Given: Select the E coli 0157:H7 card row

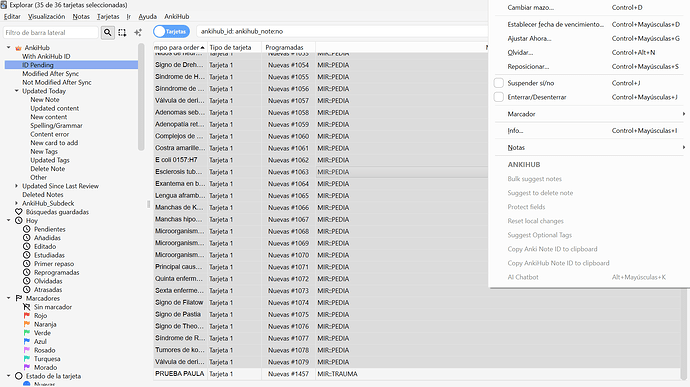Looking at the screenshot, I should [x=321, y=160].
